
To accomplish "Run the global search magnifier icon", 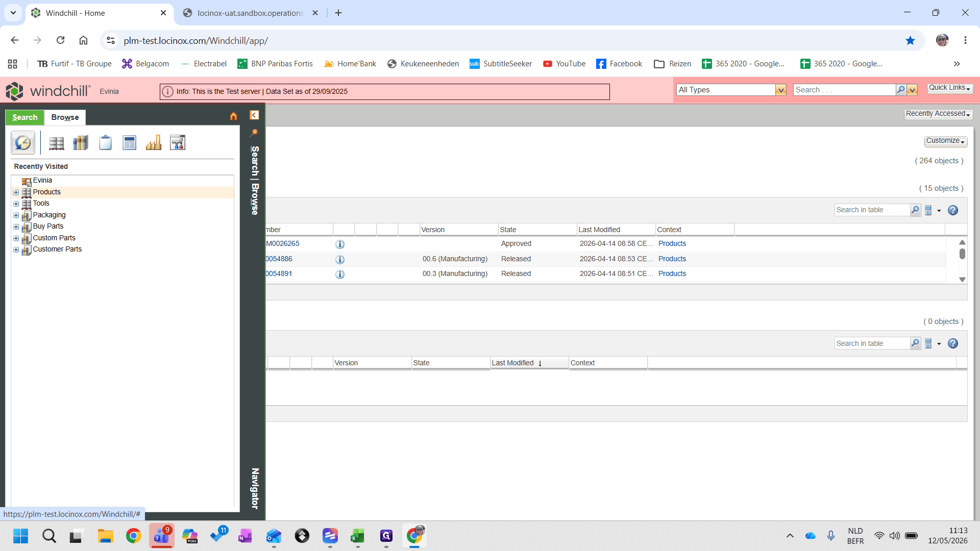I will (901, 90).
